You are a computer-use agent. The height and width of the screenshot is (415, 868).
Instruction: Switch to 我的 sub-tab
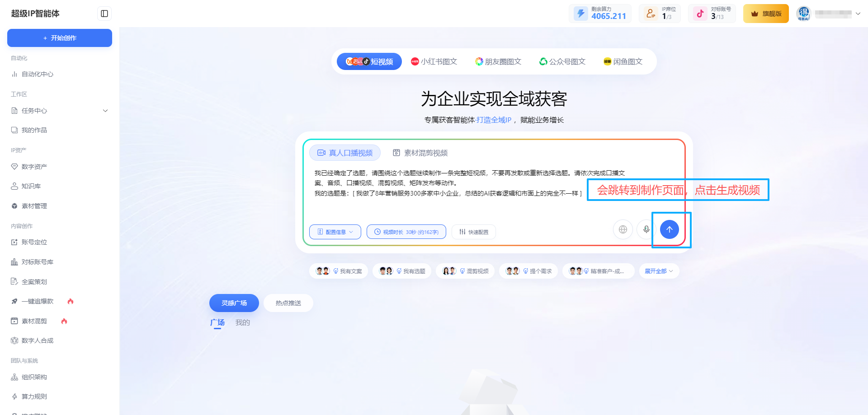tap(243, 322)
